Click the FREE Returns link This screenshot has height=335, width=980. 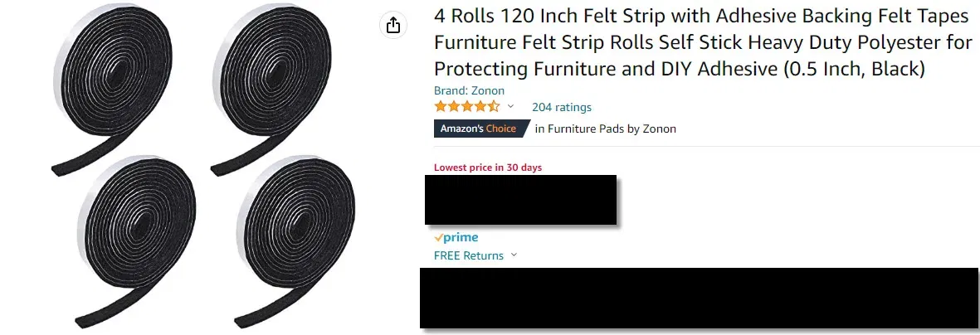[468, 255]
